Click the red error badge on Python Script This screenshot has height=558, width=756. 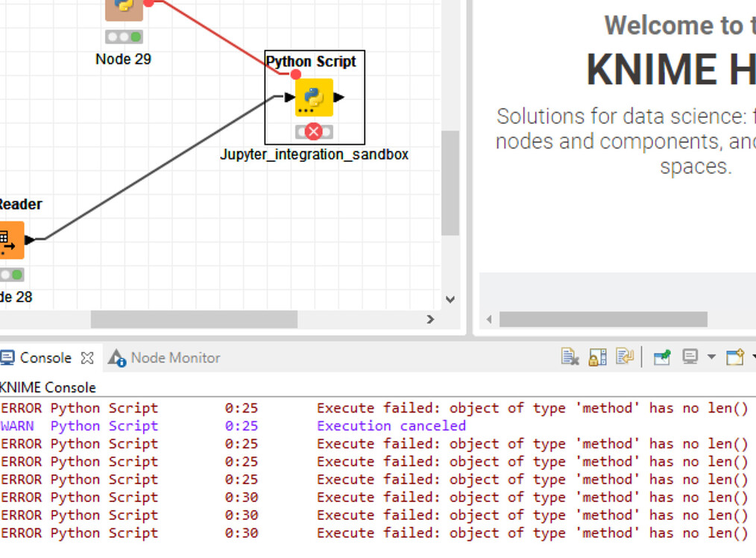click(313, 131)
